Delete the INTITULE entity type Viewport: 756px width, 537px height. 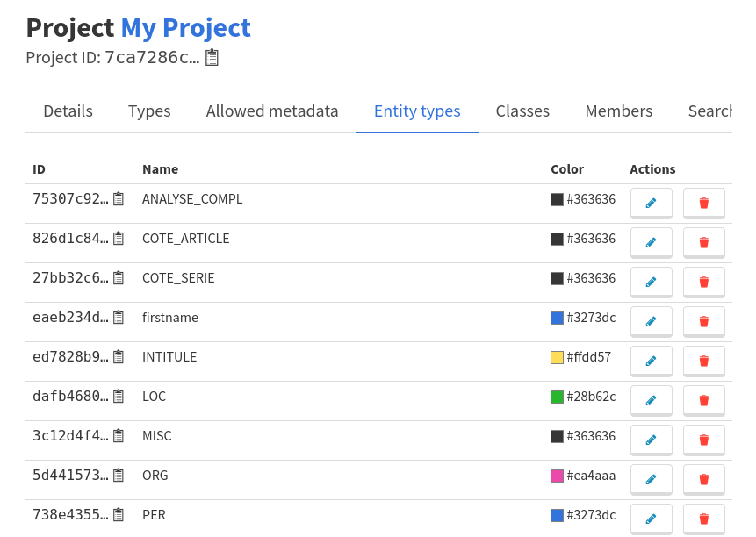click(x=703, y=361)
